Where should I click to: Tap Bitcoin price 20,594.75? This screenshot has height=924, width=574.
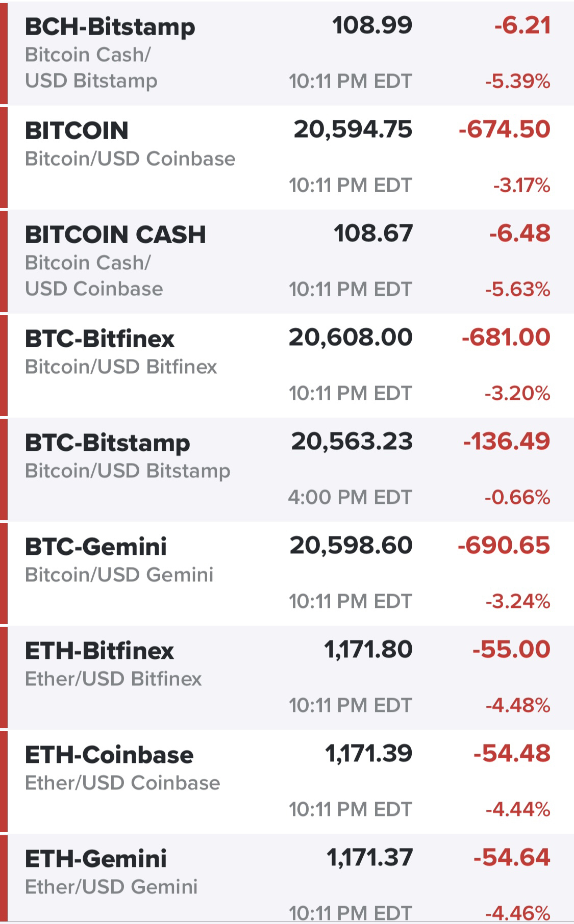(353, 130)
